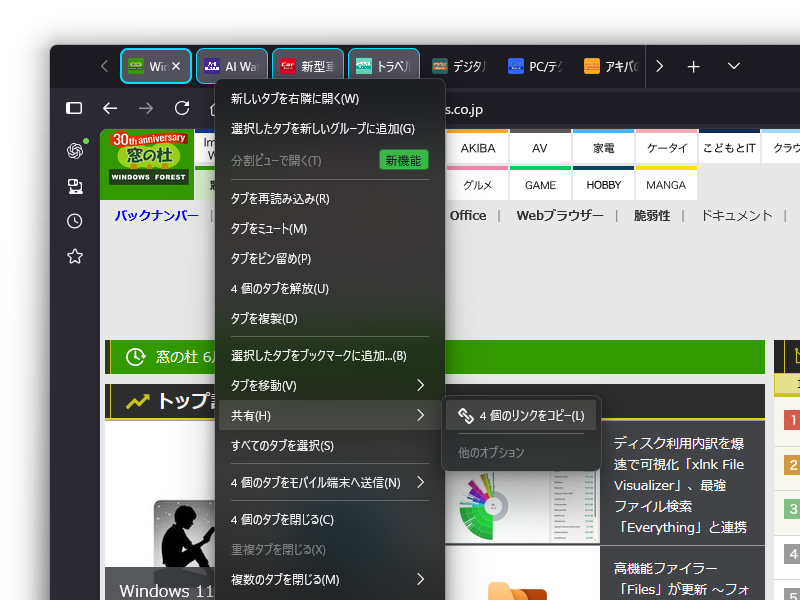Viewport: 800px width, 600px height.
Task: Go back with the back arrow
Action: (x=110, y=108)
